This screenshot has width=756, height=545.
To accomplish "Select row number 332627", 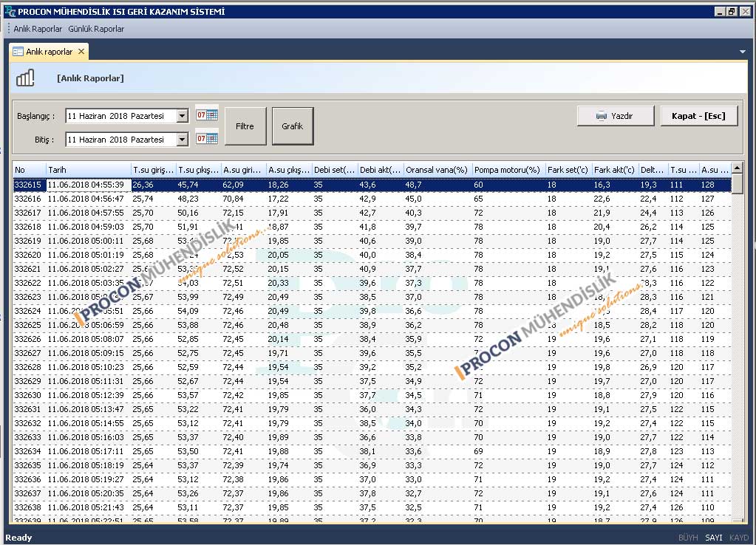I will (x=27, y=353).
